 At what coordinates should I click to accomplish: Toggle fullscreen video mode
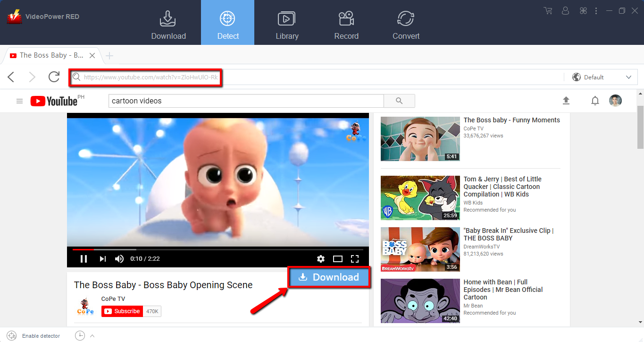pyautogui.click(x=355, y=258)
